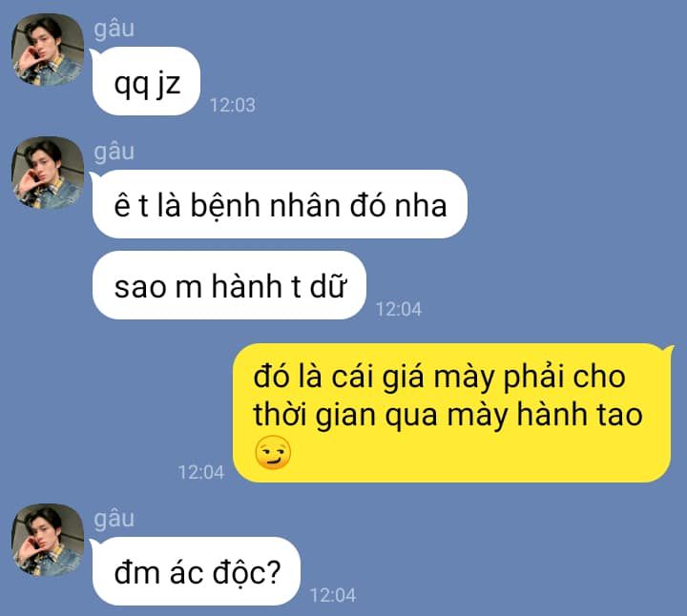Select the 'đm ác độc?' message bubble
The image size is (687, 616).
tap(197, 571)
